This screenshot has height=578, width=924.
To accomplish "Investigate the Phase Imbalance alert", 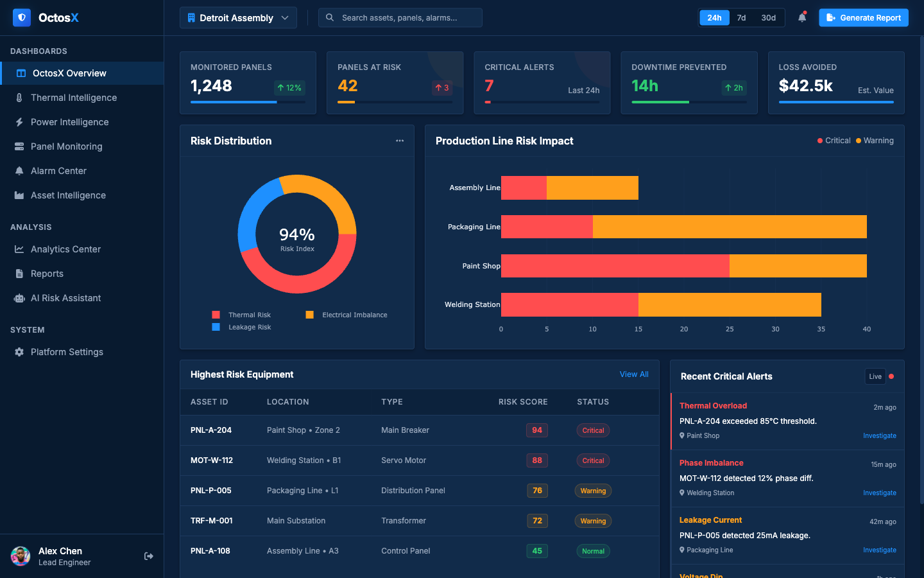I will (879, 493).
